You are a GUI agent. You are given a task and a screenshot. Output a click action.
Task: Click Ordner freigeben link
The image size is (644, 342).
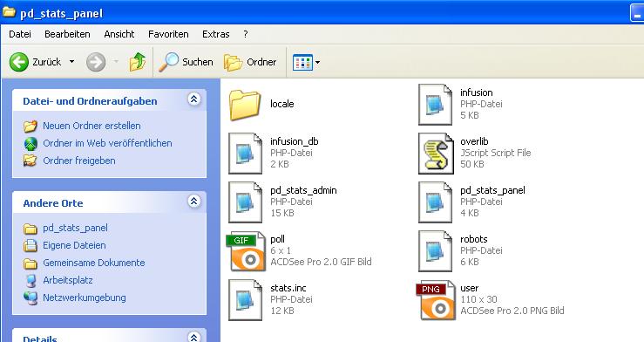pos(78,161)
